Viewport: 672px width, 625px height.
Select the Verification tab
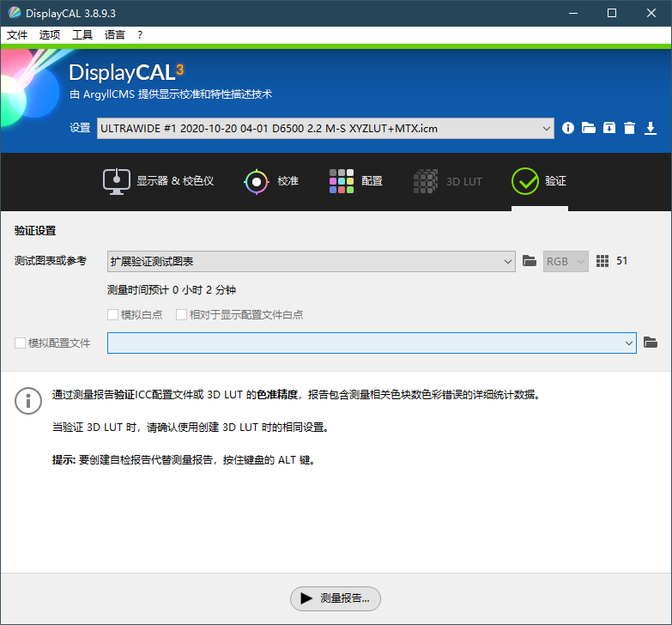pyautogui.click(x=539, y=181)
